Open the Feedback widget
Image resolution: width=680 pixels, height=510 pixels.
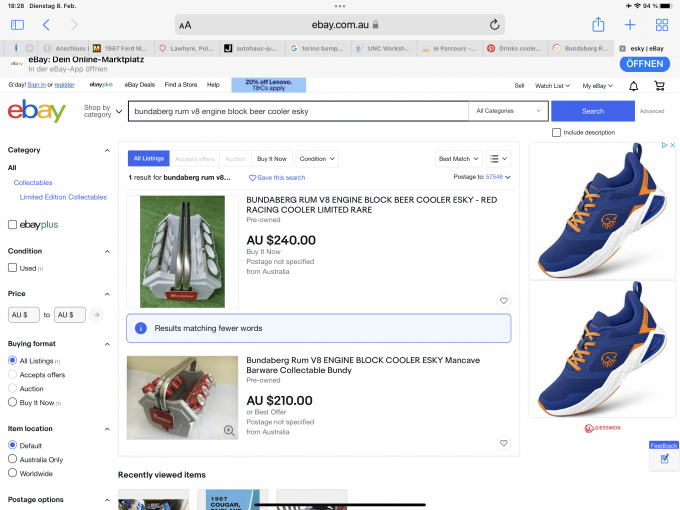click(664, 455)
